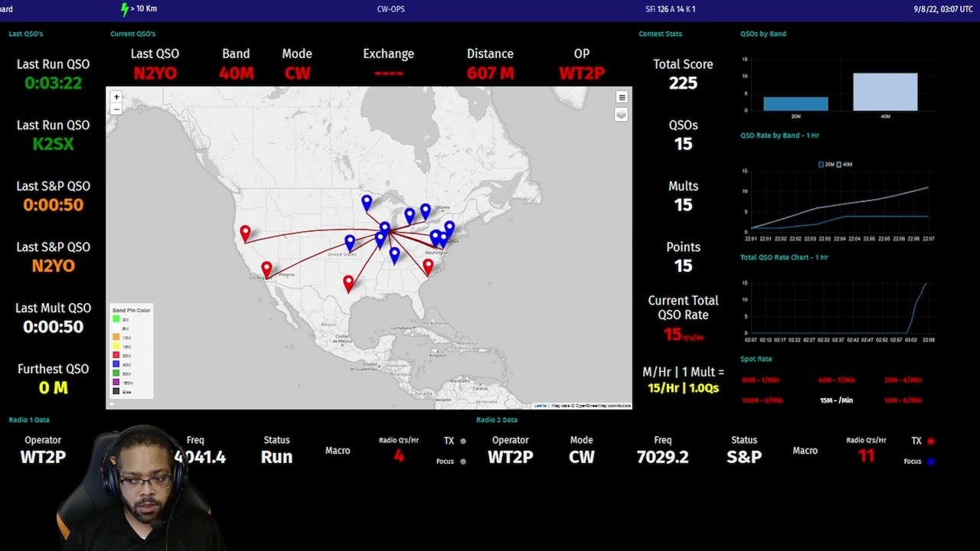
Task: Click the Else black legend swatch
Action: point(116,391)
